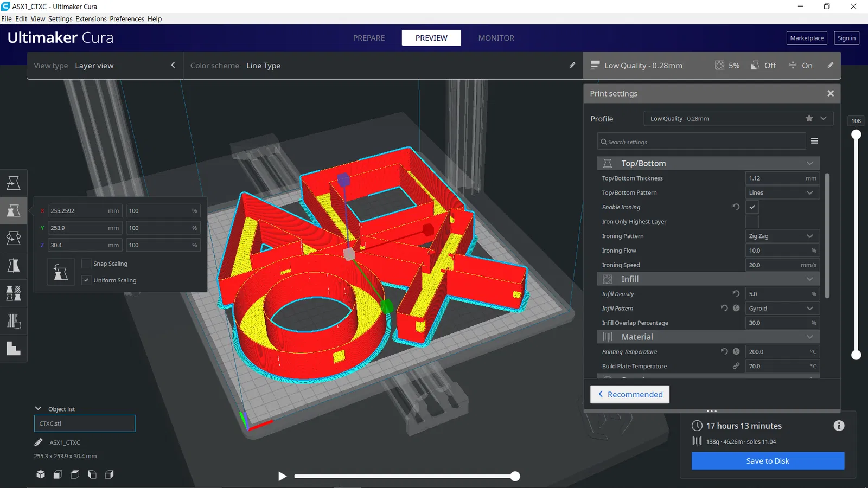Reset the Infill Density setting
868x488 pixels.
pyautogui.click(x=736, y=293)
